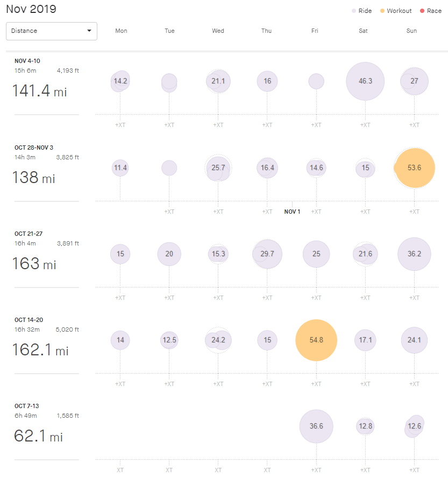Screen dimensions: 448x477
Task: Click the Workout legend item
Action: (395, 11)
